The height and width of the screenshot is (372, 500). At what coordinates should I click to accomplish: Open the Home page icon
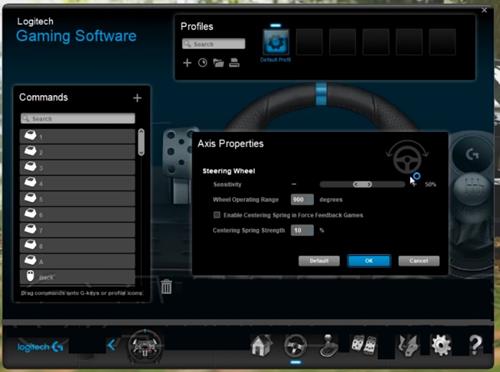pos(262,345)
